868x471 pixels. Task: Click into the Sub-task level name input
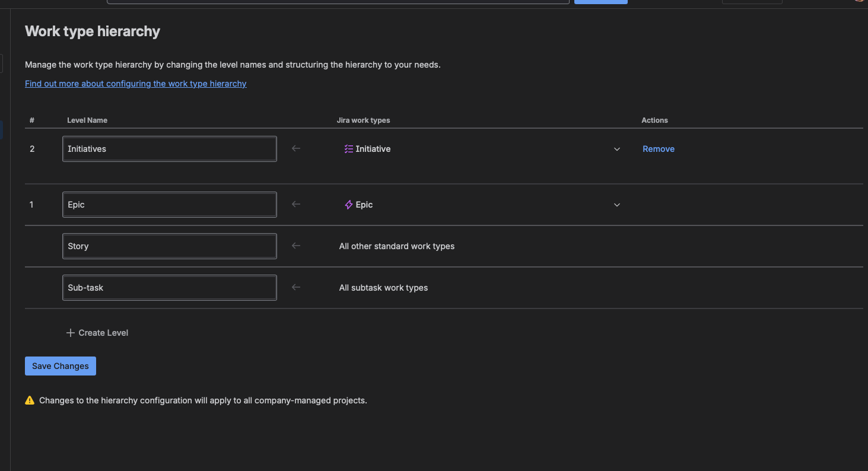[x=169, y=288]
